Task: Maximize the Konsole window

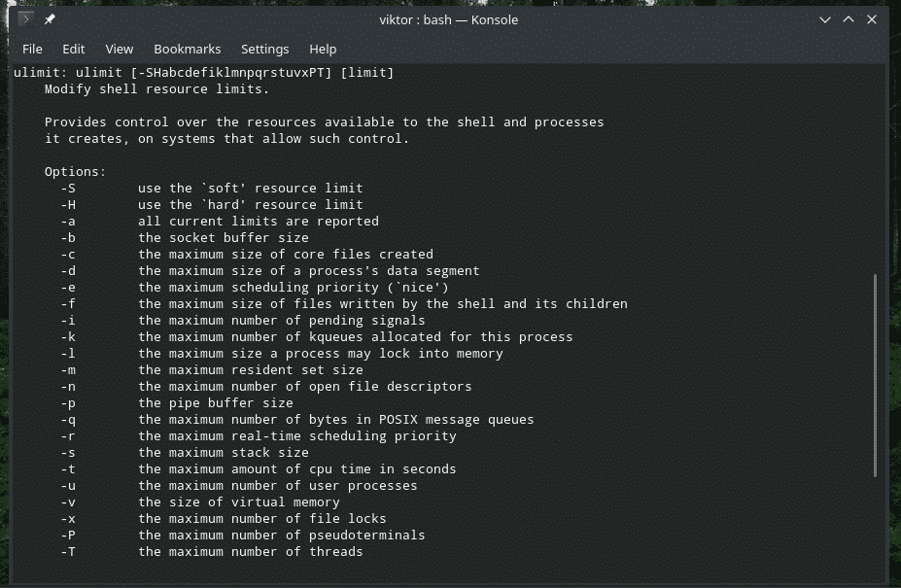Action: pos(849,19)
